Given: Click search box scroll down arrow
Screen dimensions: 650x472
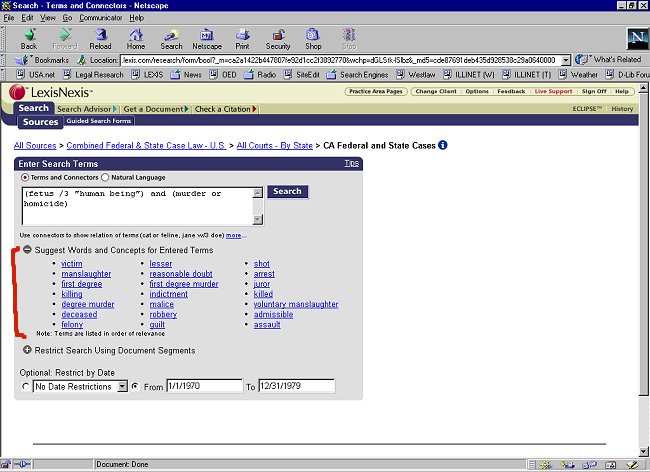Looking at the screenshot, I should click(258, 220).
